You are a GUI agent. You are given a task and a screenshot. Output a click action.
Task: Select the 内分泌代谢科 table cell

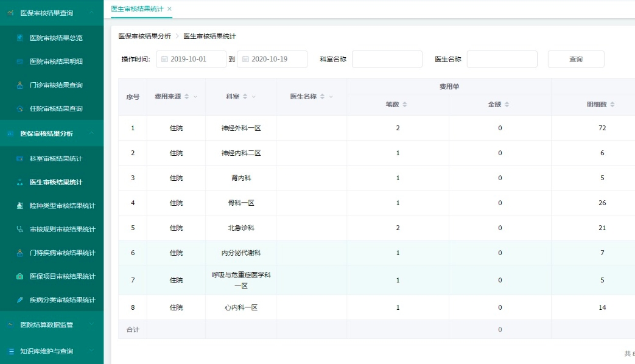tap(241, 253)
